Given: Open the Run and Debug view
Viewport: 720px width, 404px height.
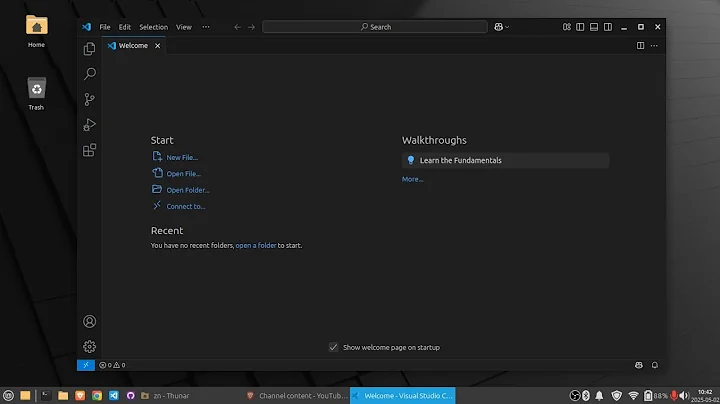Looking at the screenshot, I should [x=90, y=124].
